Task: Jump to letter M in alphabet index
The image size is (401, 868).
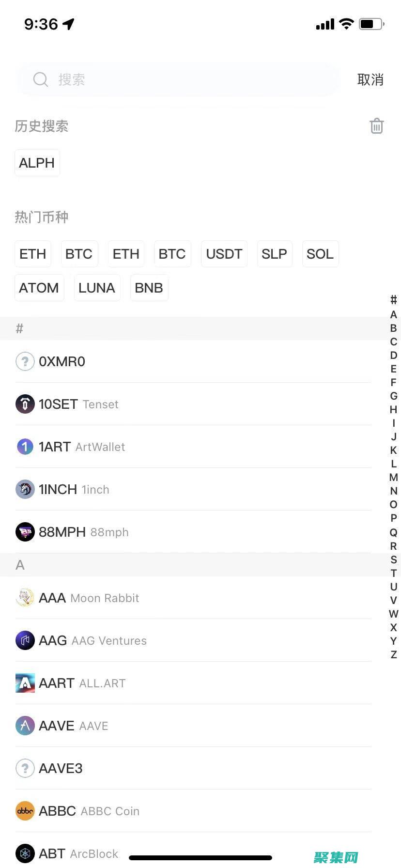Action: [x=394, y=478]
